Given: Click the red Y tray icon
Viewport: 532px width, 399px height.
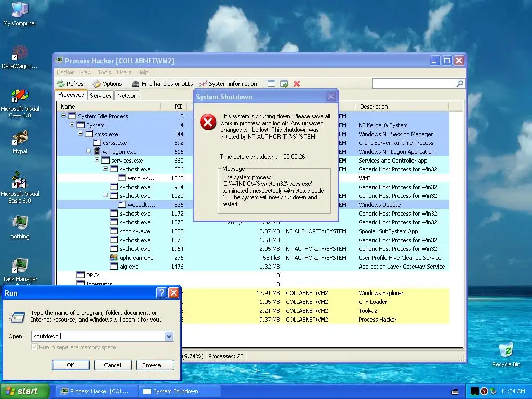Looking at the screenshot, I should click(484, 391).
